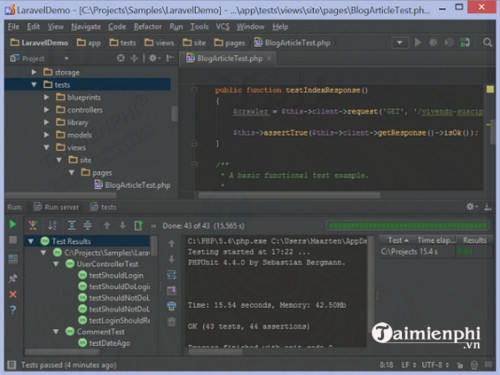Image resolution: width=500 pixels, height=375 pixels.
Task: Click views breadcrumb in navigation bar
Action: [x=159, y=43]
